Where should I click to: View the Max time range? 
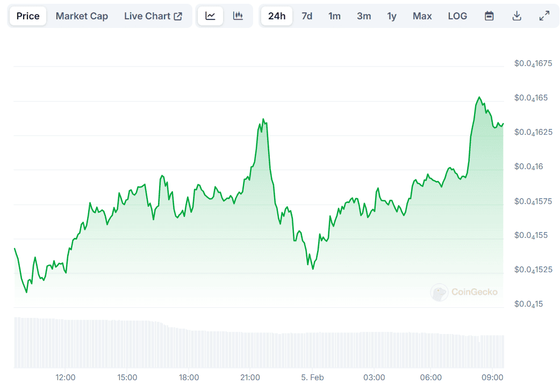coord(422,16)
